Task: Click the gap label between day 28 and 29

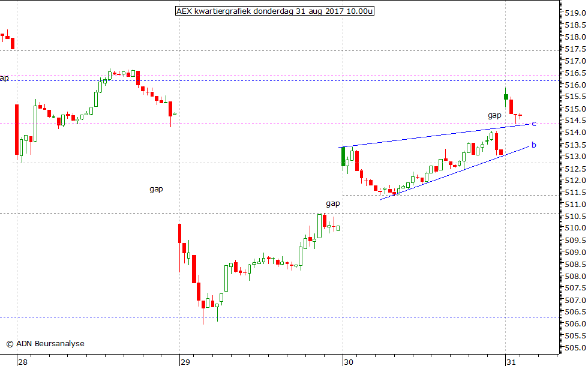Action: click(x=156, y=190)
